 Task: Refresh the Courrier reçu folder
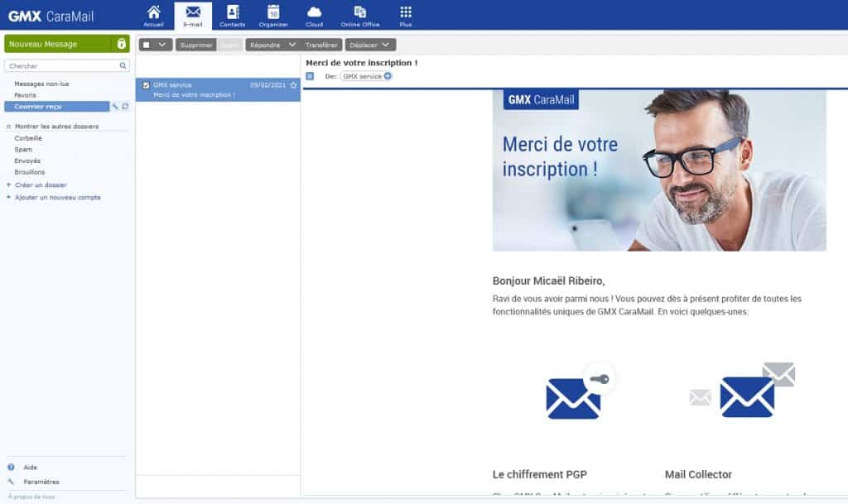pyautogui.click(x=125, y=107)
